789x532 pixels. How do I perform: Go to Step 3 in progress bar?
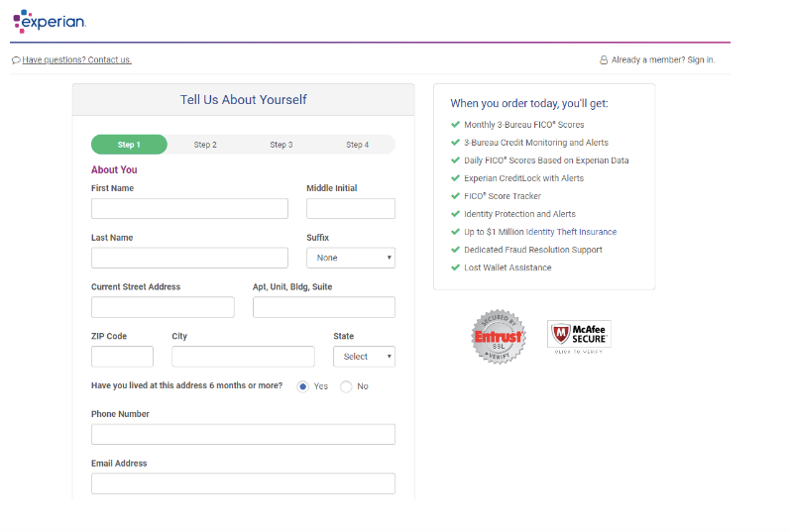[x=282, y=145]
